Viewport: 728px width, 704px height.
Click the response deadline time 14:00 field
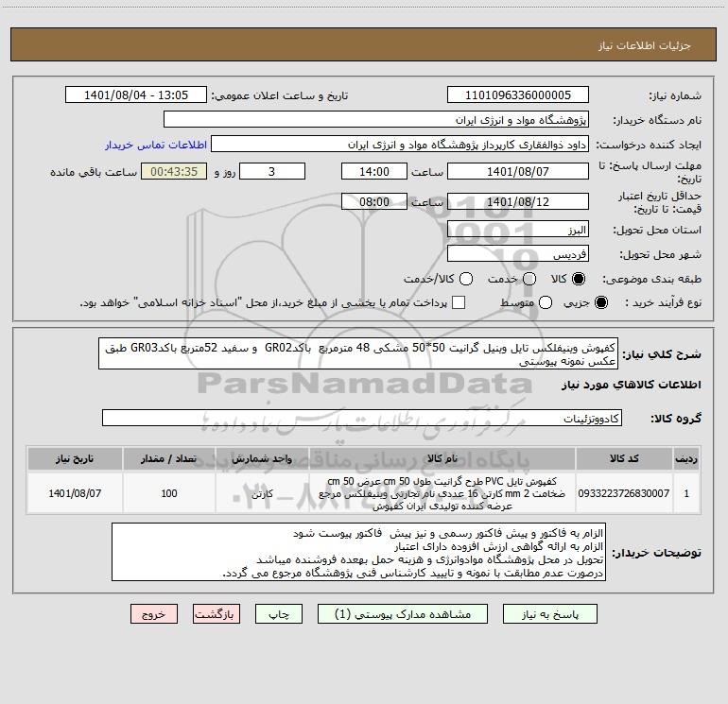tap(374, 171)
